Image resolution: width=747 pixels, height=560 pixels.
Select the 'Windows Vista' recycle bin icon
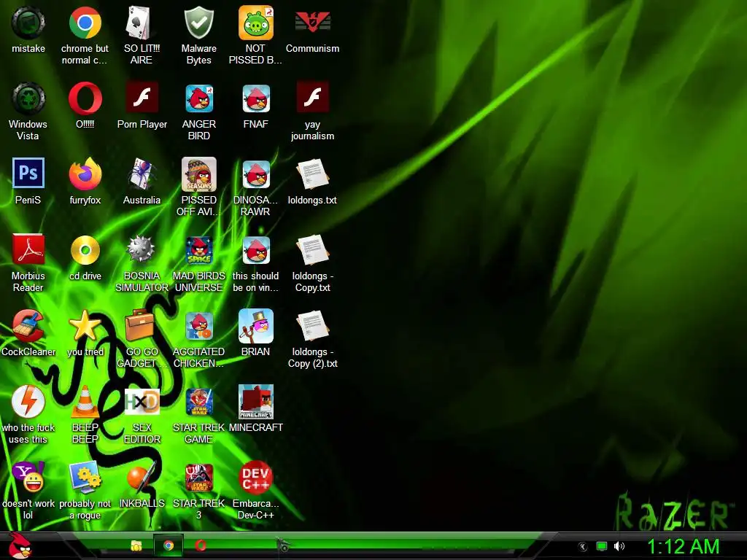pyautogui.click(x=28, y=98)
